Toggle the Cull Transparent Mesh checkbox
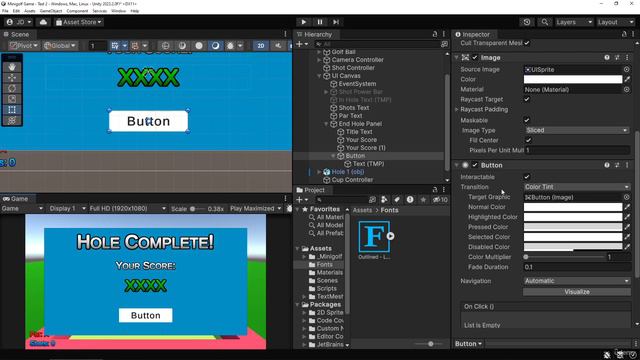Viewport: 640px width, 360px height. (527, 43)
